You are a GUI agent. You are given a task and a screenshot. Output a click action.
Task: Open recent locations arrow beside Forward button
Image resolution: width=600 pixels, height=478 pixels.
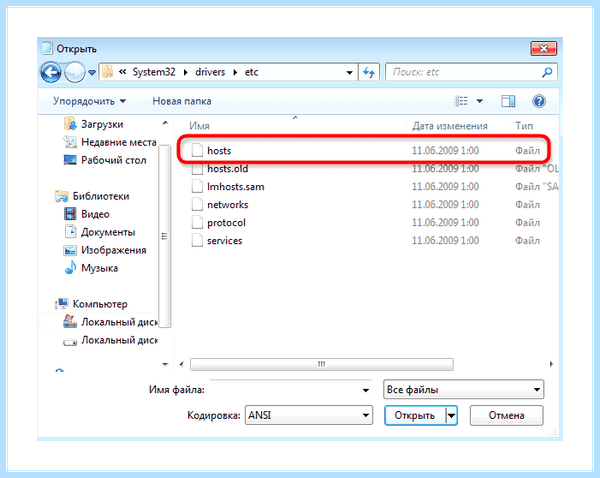(92, 72)
